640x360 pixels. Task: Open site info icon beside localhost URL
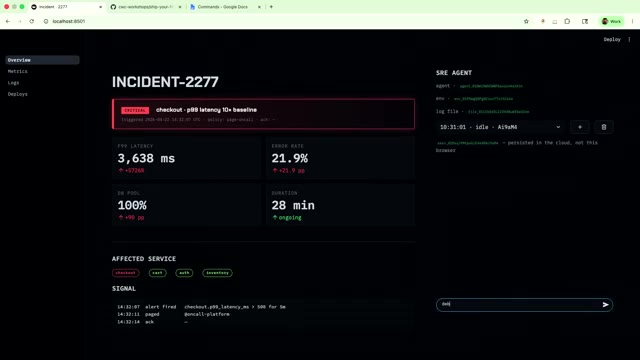[46, 21]
